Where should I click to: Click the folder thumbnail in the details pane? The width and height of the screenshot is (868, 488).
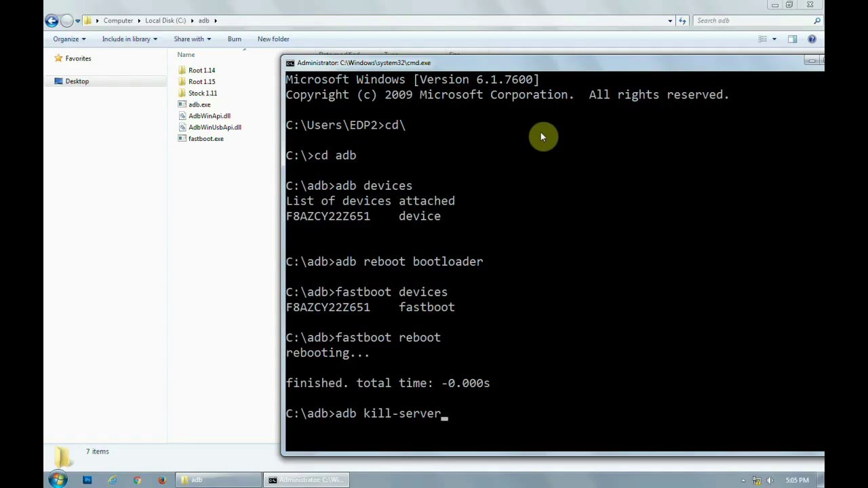62,457
